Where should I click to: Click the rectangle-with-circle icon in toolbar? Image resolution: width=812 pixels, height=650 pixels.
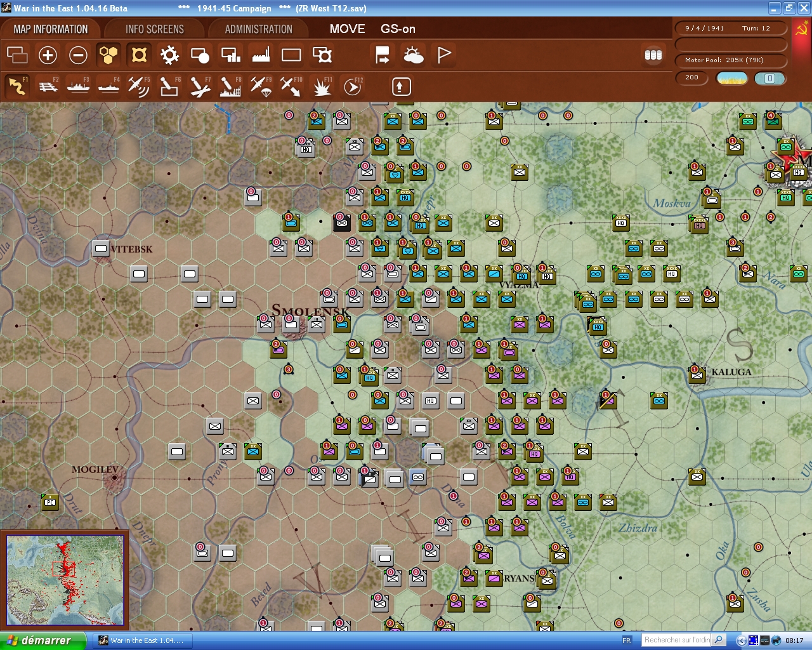[x=200, y=55]
